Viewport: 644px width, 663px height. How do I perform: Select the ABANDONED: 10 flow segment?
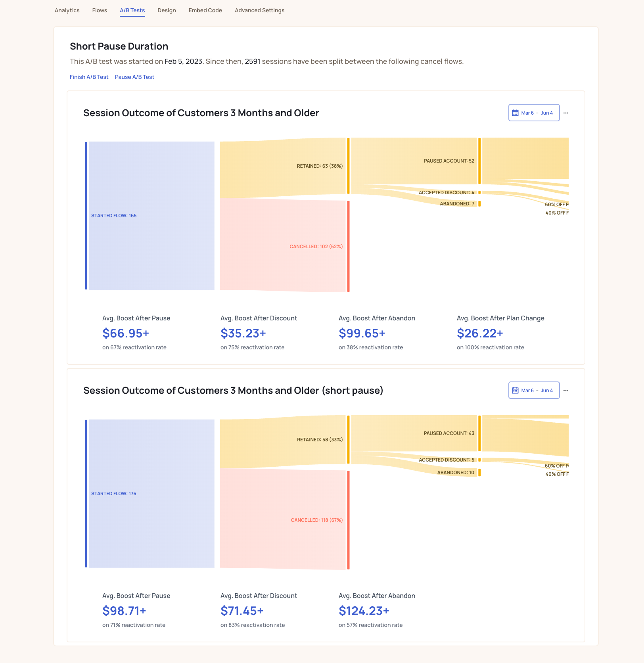coord(455,472)
